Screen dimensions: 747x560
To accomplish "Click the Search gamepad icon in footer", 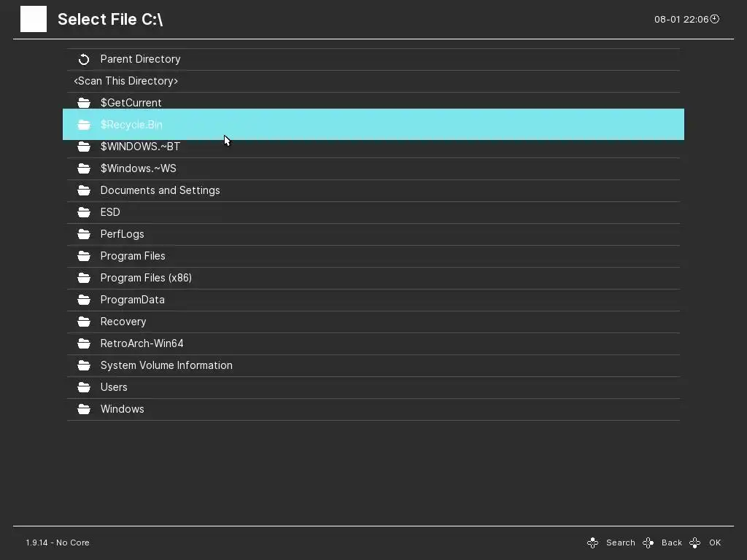I will (x=593, y=542).
